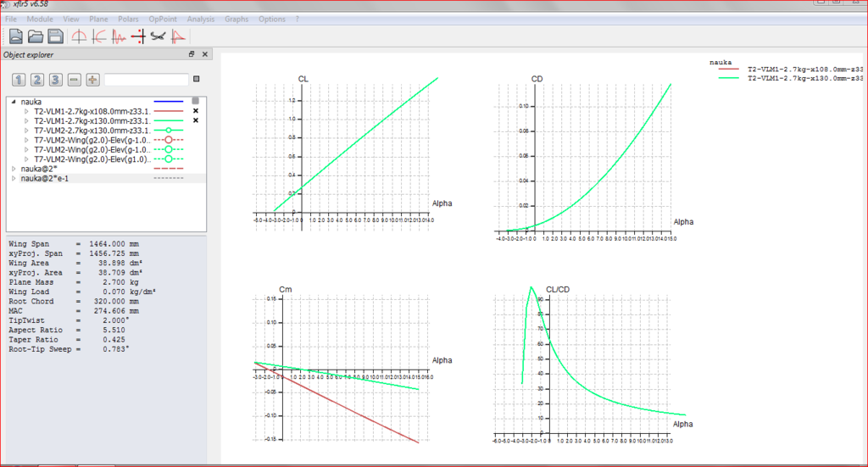This screenshot has width=868, height=467.
Task: Click the Save project disk icon
Action: coord(55,36)
